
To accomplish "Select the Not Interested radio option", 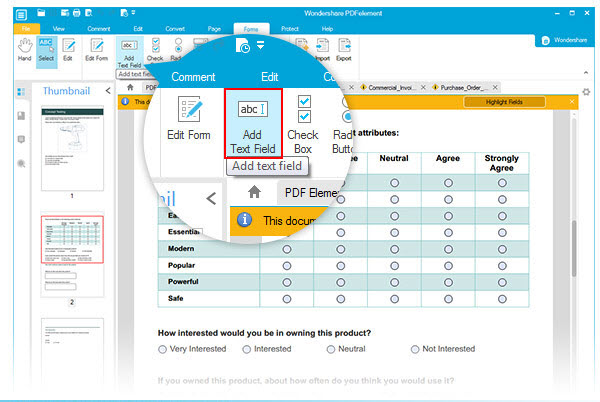I will [x=416, y=349].
